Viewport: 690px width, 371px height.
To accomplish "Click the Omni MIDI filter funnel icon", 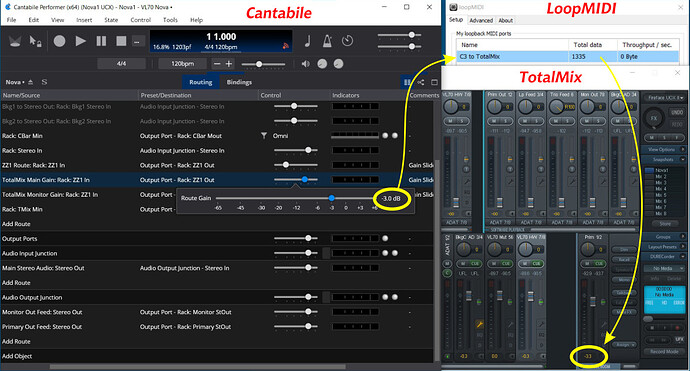I will pyautogui.click(x=264, y=136).
